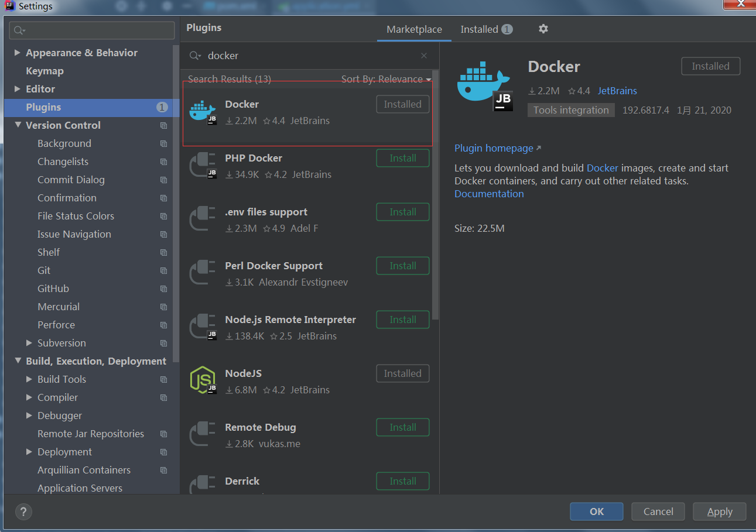Click the search magnifier icon in plugins search
The width and height of the screenshot is (756, 532).
[x=195, y=56]
